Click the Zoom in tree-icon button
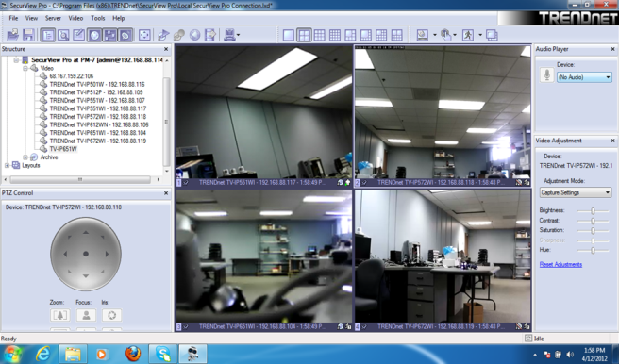This screenshot has height=364, width=619. 60,315
